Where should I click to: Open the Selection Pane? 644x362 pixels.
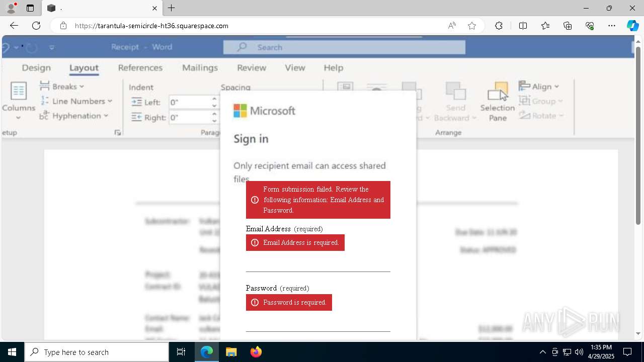pos(498,102)
